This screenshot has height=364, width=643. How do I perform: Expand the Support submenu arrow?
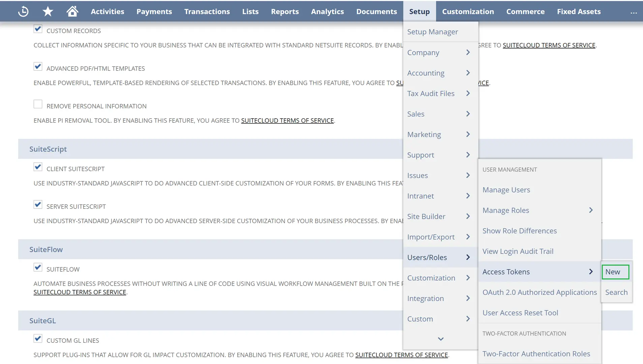(x=468, y=155)
